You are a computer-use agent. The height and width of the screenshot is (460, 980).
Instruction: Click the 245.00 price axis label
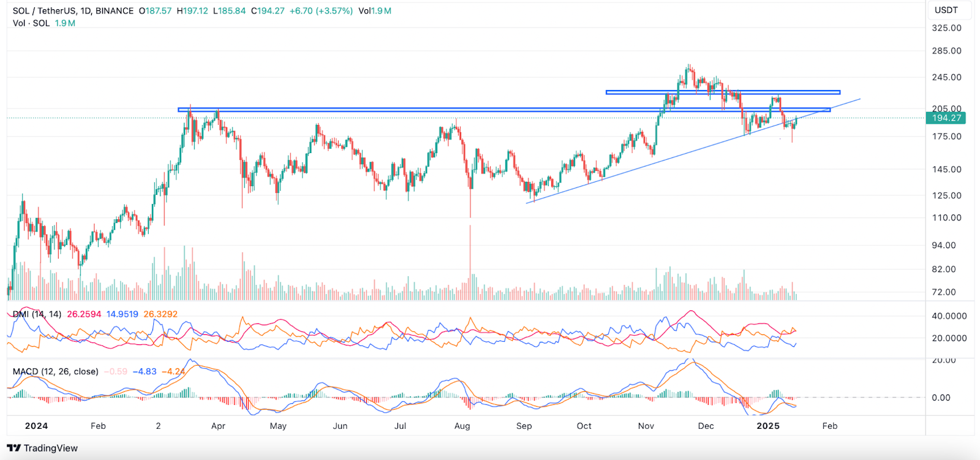[x=946, y=77]
